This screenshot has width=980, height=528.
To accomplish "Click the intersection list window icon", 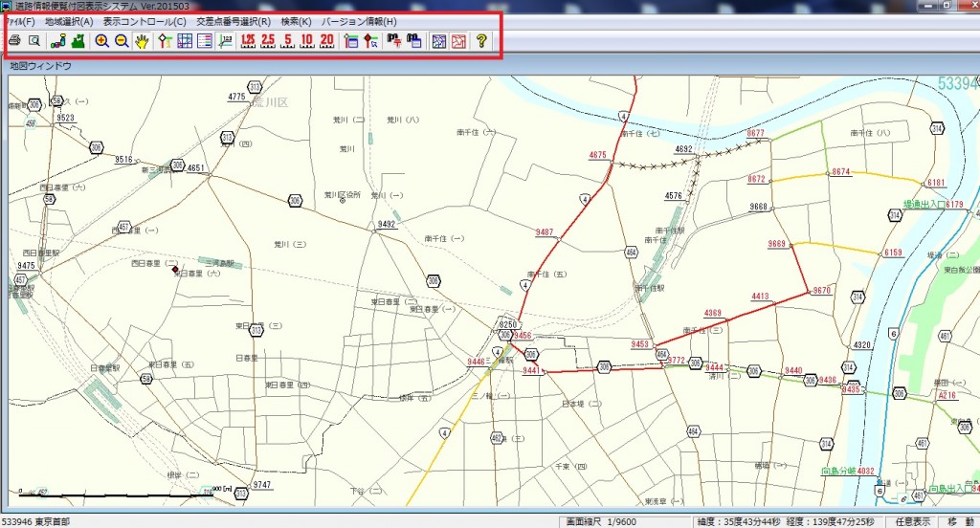I will [350, 41].
